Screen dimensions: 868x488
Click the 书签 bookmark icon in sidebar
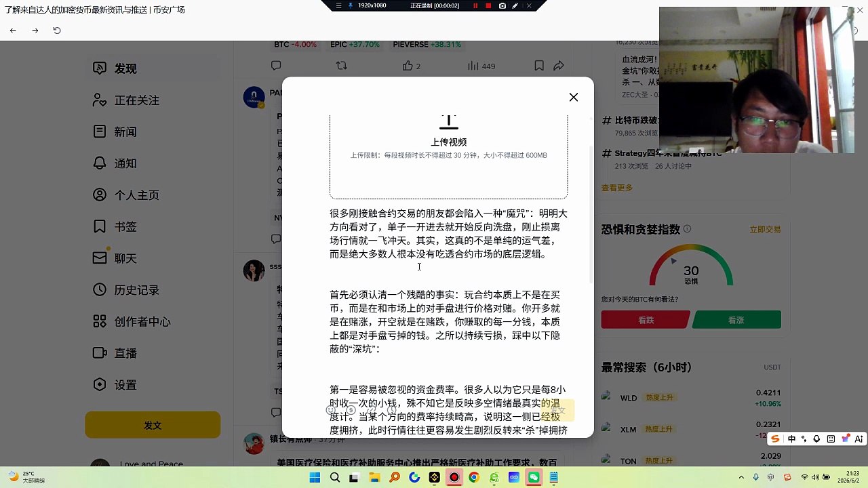[100, 226]
